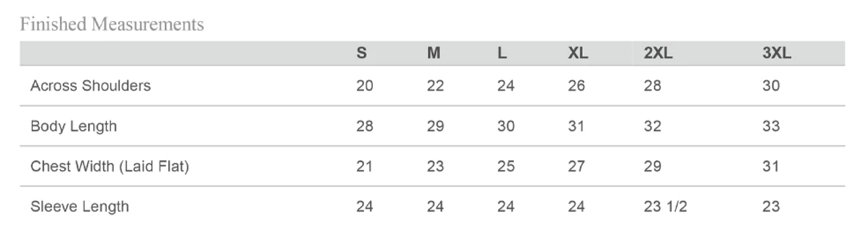Screen dimensions: 868x237
Task: Select Chest Width value 25 for L
Action: click(506, 166)
